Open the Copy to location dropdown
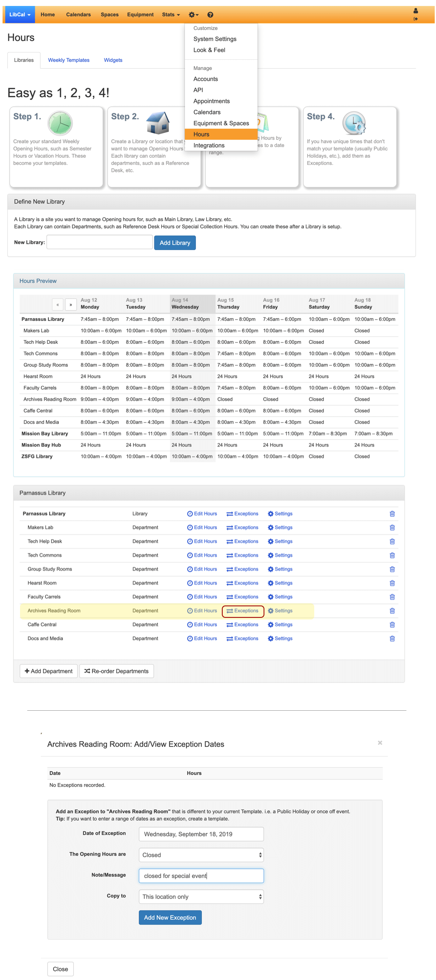 click(x=201, y=896)
